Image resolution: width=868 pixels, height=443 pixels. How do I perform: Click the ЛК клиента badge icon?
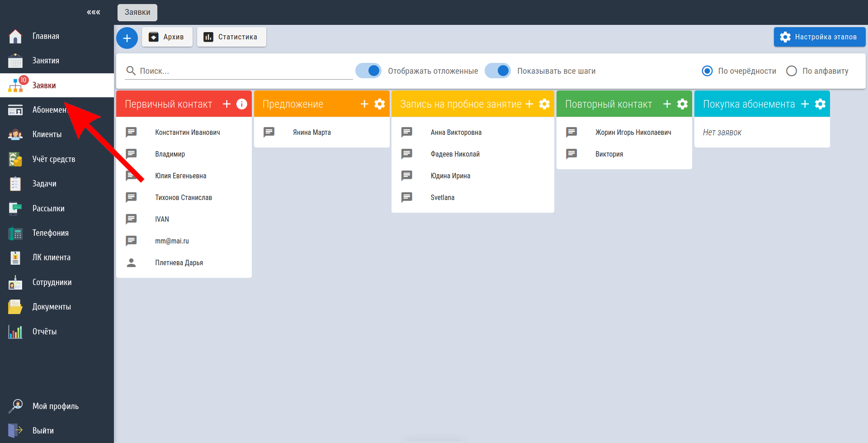coord(15,258)
